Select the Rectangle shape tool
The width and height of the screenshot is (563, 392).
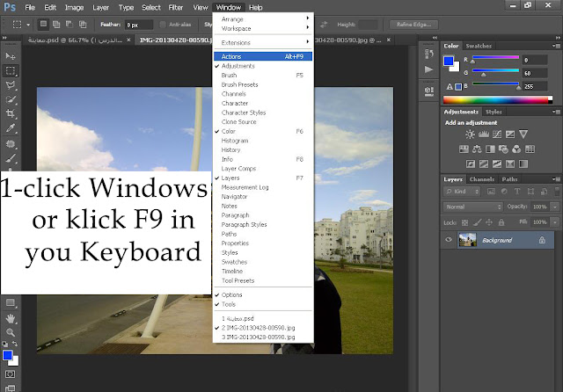click(11, 303)
